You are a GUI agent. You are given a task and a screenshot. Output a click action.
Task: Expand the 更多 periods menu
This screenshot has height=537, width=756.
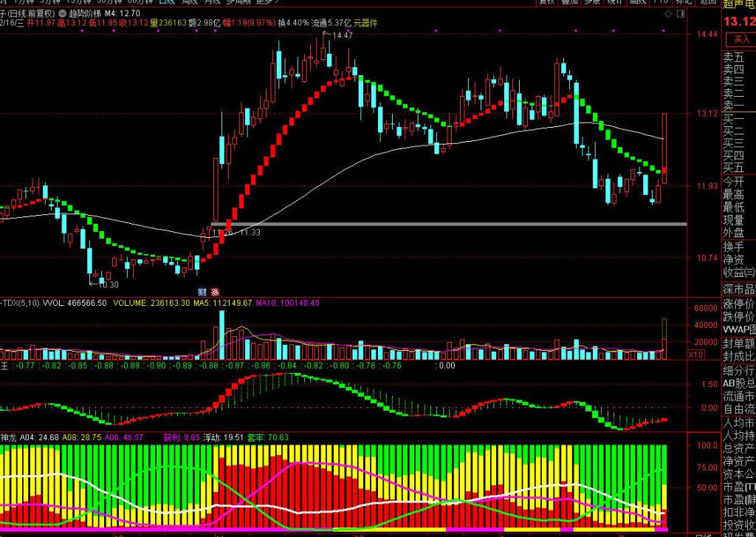[261, 2]
